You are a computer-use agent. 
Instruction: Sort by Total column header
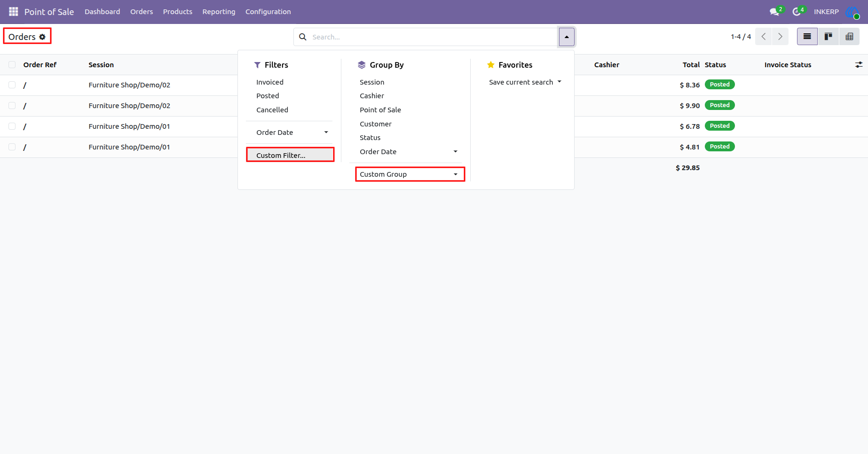[x=691, y=65]
